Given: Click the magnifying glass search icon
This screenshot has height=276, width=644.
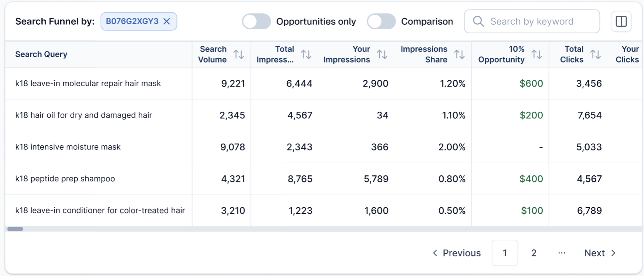Looking at the screenshot, I should coord(478,21).
